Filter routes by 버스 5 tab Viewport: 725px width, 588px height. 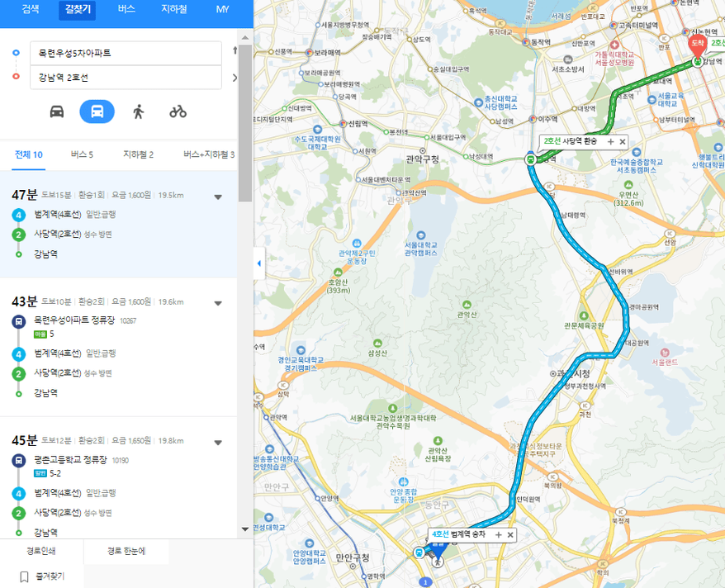point(82,154)
